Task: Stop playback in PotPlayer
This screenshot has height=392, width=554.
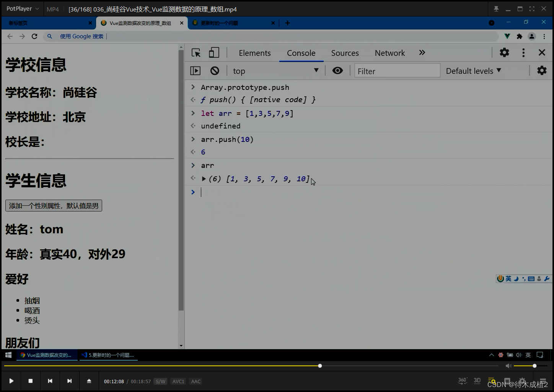Action: [x=31, y=381]
